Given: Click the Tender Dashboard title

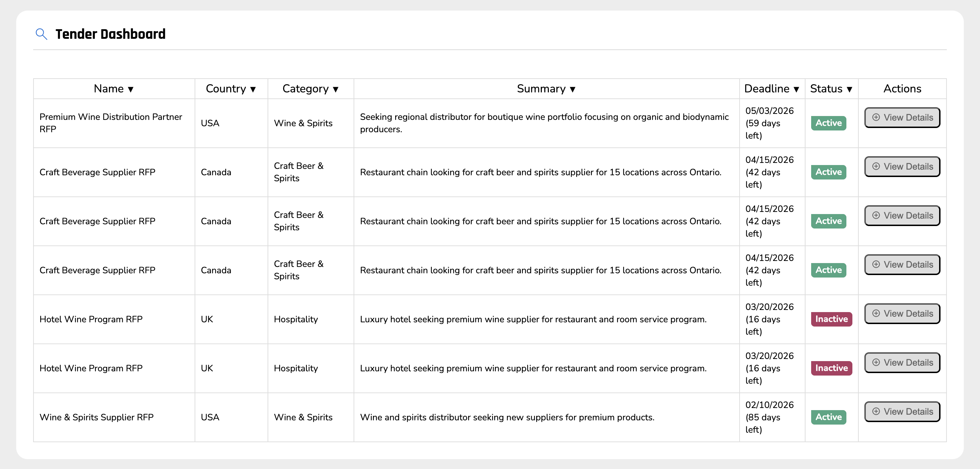Looking at the screenshot, I should (x=110, y=34).
